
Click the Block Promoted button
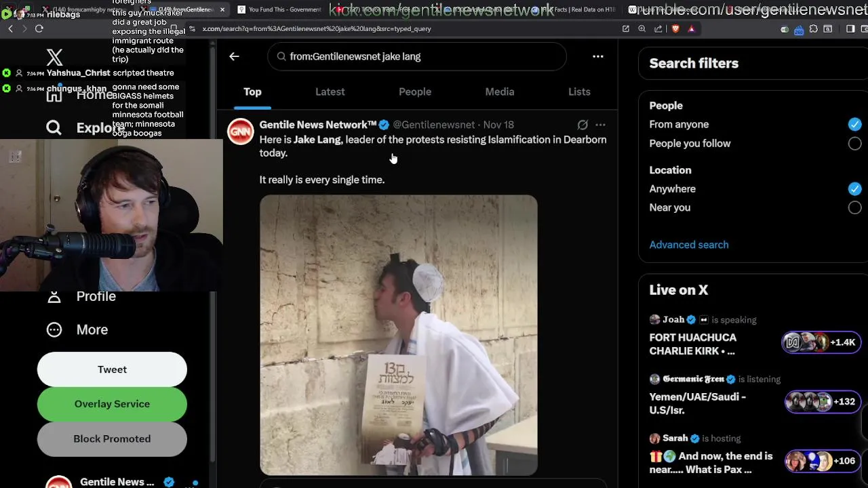(112, 439)
